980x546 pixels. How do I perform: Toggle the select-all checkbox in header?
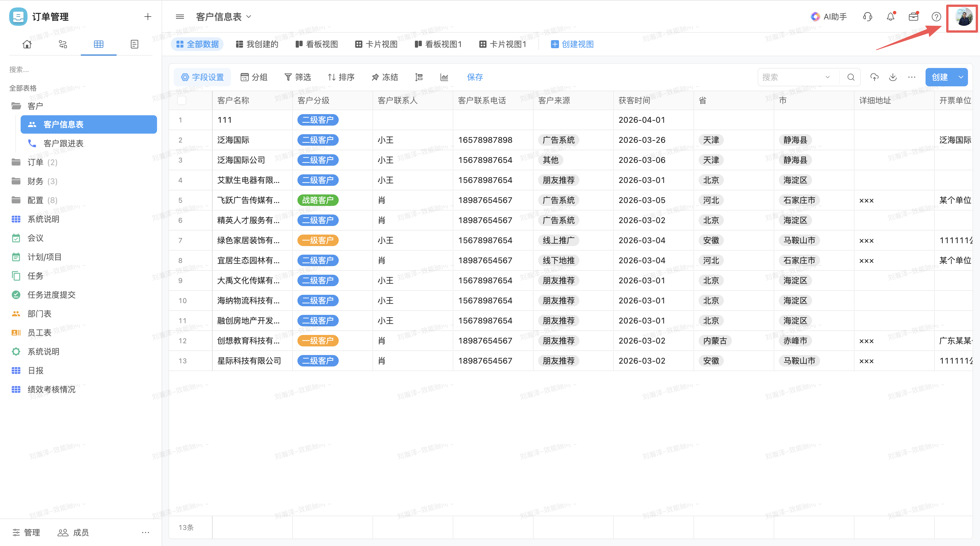click(x=182, y=101)
